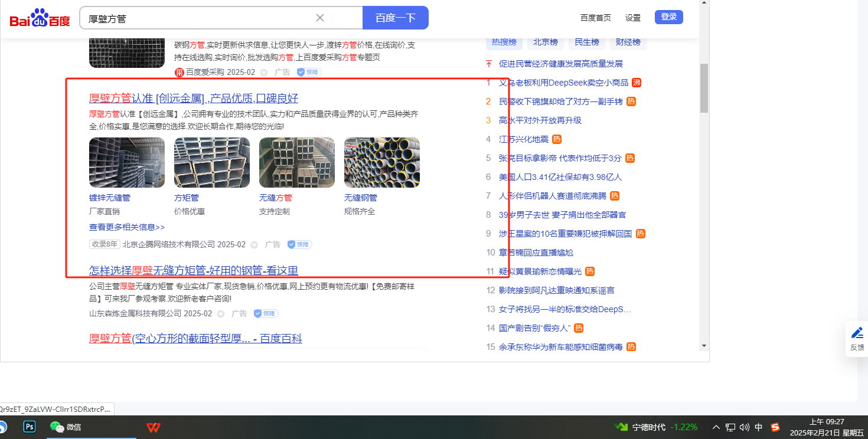Click the 北京企腾网络技术有限公司 source text

click(169, 244)
